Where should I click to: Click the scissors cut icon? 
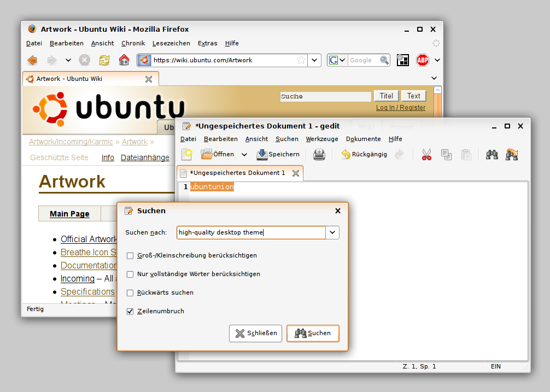point(427,155)
